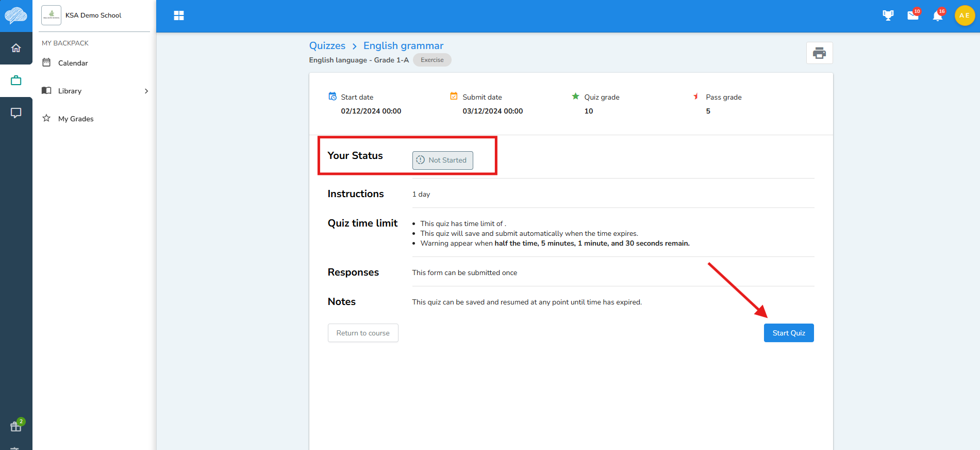Click the '1 day' instructions text
This screenshot has width=980, height=450.
pos(421,195)
